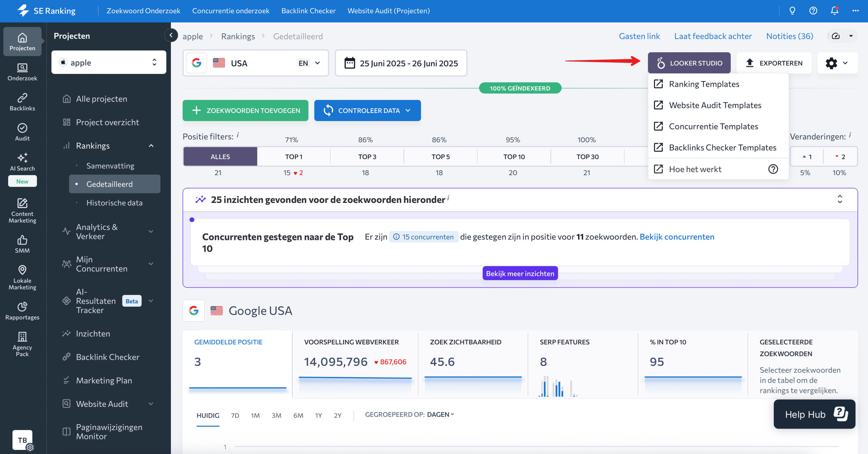Open Zoekwoord Onderzoek in top navigation

(x=143, y=11)
